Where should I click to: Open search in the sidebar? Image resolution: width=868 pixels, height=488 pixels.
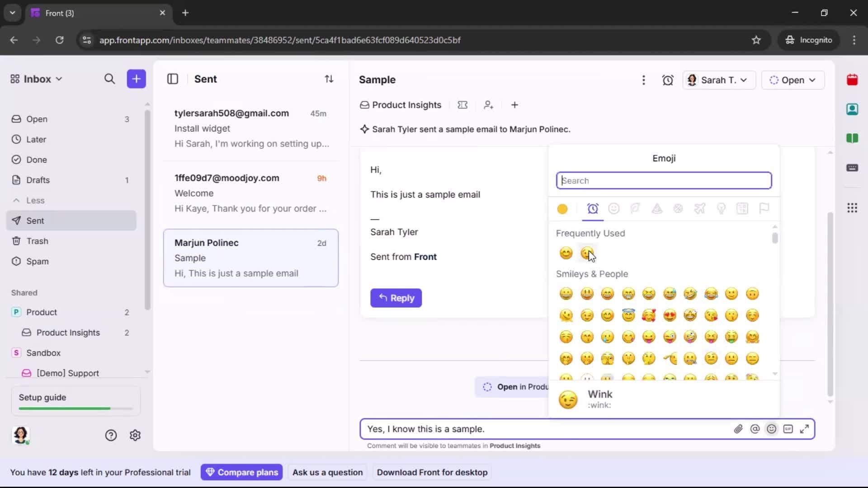coord(110,79)
